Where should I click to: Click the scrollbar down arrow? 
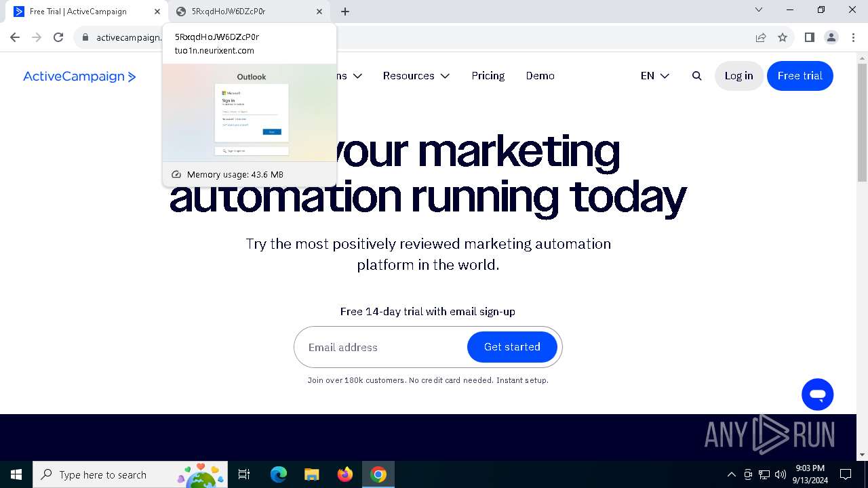pyautogui.click(x=862, y=455)
